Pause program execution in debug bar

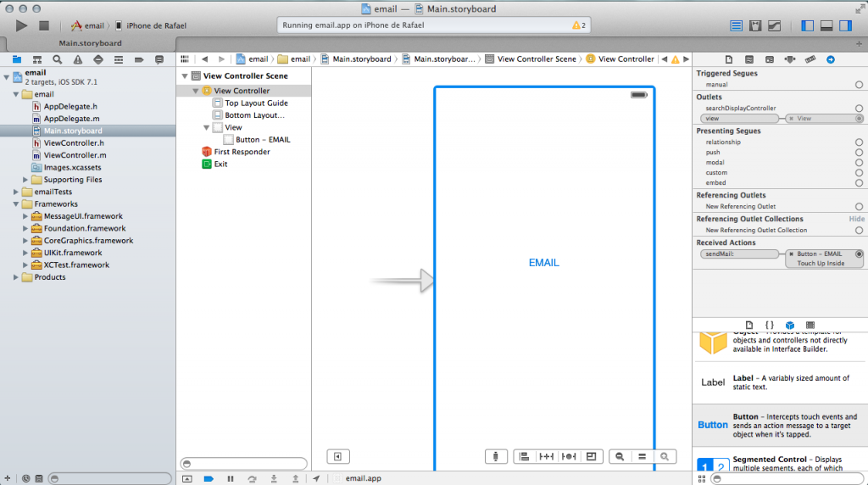pyautogui.click(x=230, y=479)
